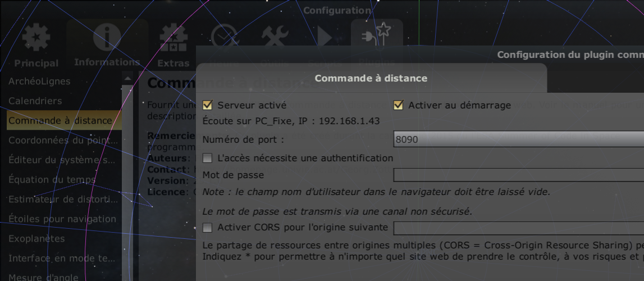Screen dimensions: 644x281
Task: Select Estimateur de distorti... plugin entry
Action: (x=64, y=200)
